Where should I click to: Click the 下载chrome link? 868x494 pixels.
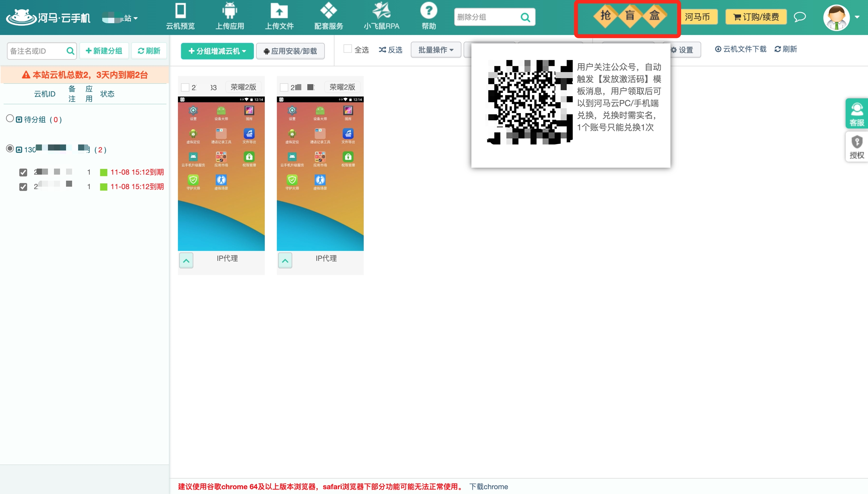pyautogui.click(x=489, y=486)
